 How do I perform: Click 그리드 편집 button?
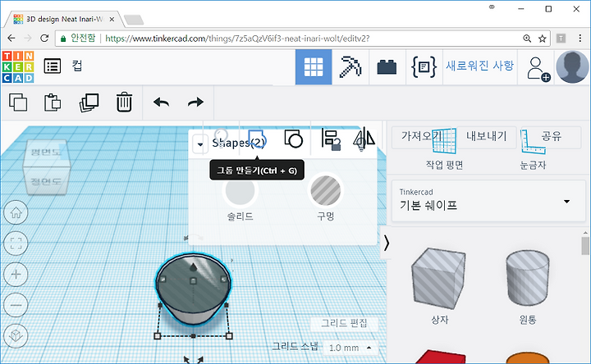[344, 323]
